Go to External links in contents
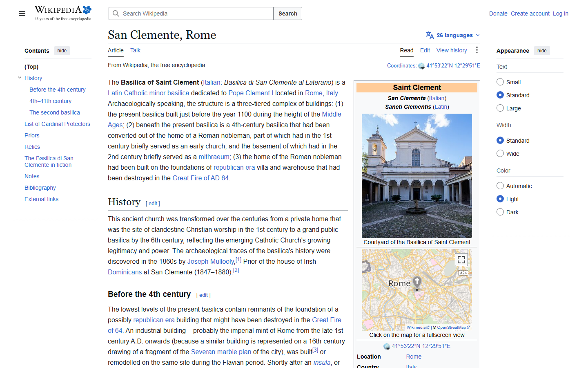This screenshot has height=368, width=588. (x=41, y=199)
